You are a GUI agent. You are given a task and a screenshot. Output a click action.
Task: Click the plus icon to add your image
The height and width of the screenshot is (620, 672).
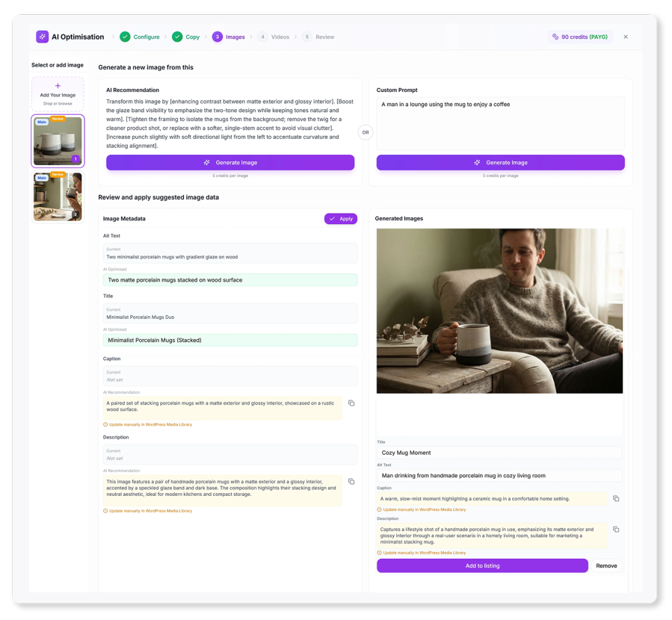tap(58, 86)
